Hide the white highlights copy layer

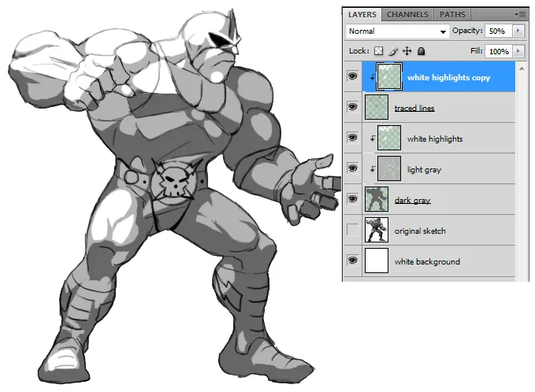point(352,76)
